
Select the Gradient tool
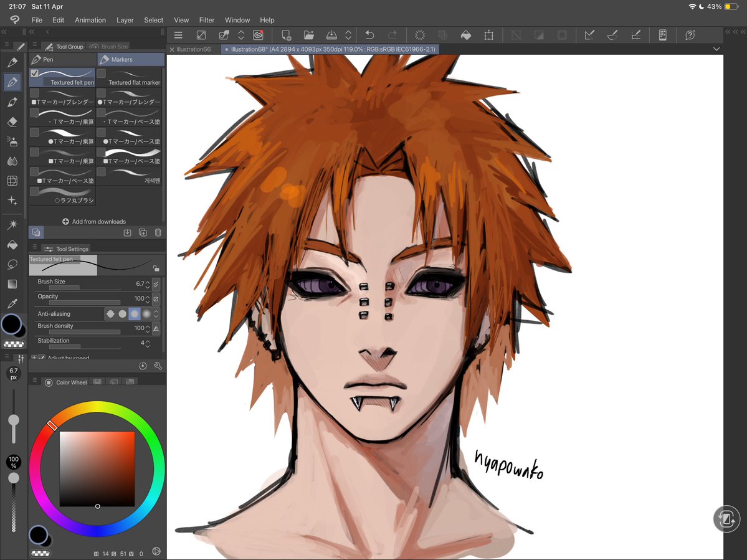point(12,284)
